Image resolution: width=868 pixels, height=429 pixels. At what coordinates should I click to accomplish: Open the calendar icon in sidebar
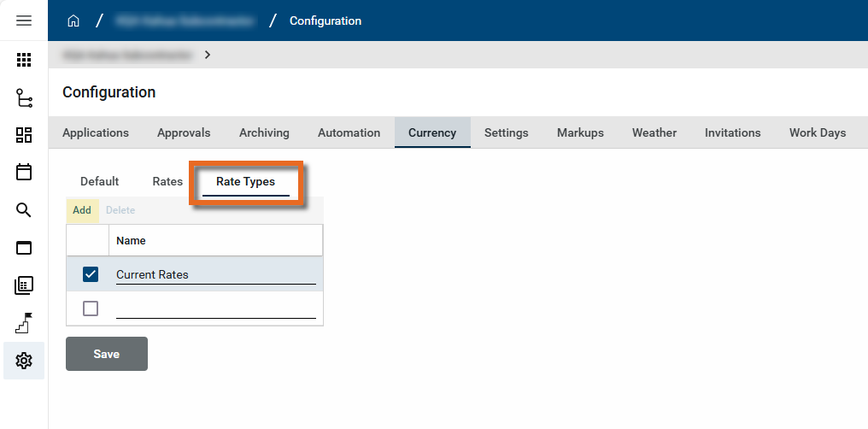[24, 172]
